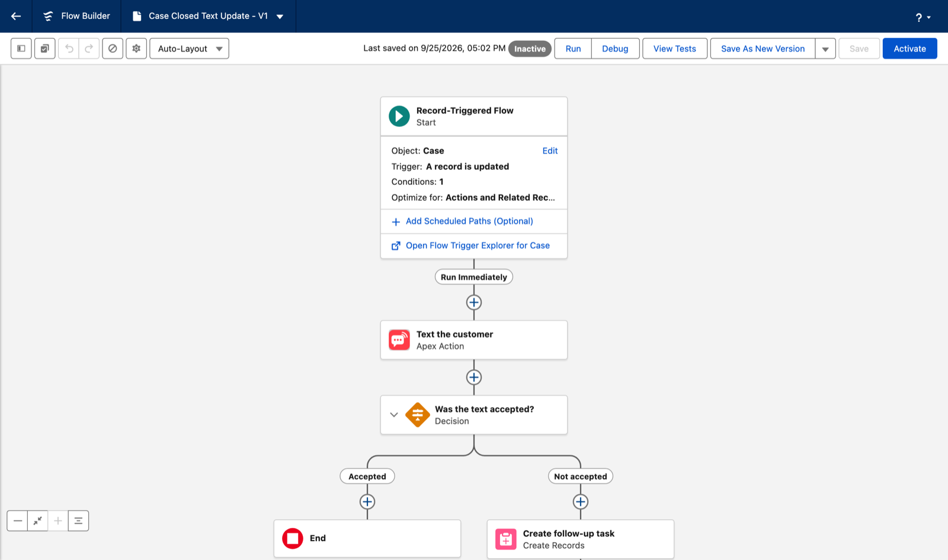948x560 pixels.
Task: Click the Not accepted outcome label
Action: pyautogui.click(x=581, y=476)
